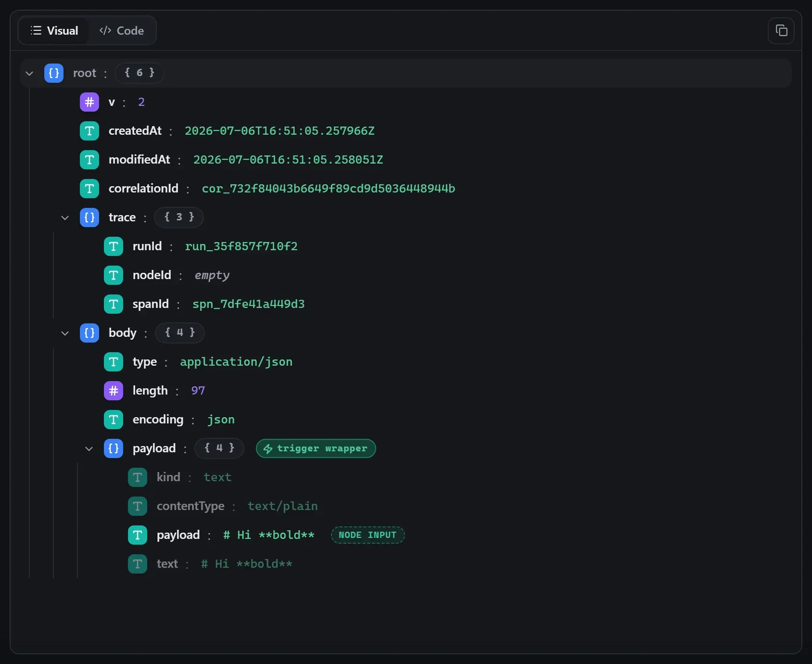812x664 pixels.
Task: Click the type value application/json
Action: click(236, 362)
